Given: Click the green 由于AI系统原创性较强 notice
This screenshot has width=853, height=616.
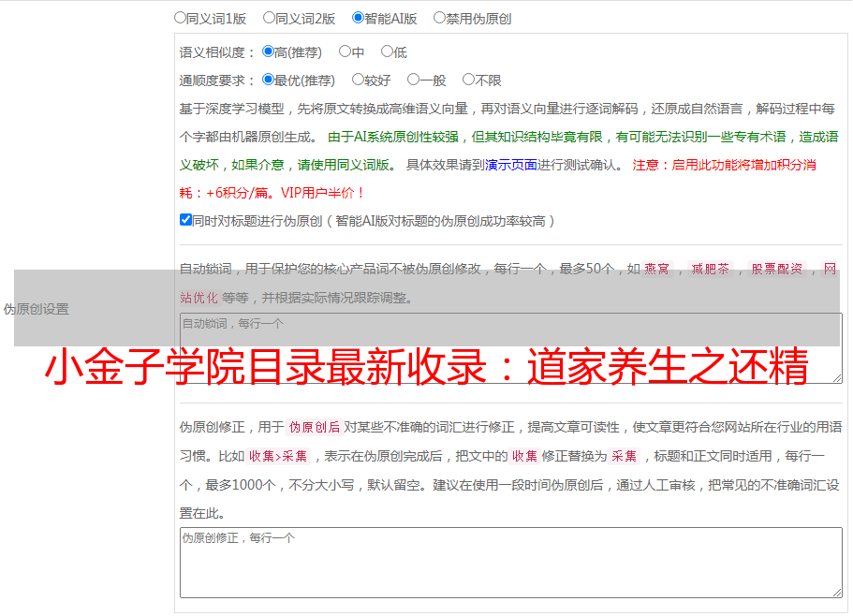Looking at the screenshot, I should click(508, 151).
